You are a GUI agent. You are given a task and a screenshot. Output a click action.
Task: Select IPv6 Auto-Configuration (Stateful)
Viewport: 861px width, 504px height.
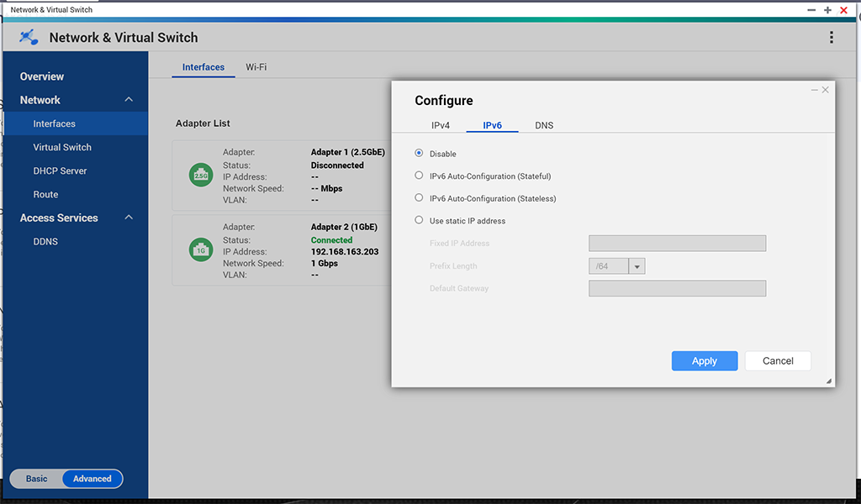(419, 176)
